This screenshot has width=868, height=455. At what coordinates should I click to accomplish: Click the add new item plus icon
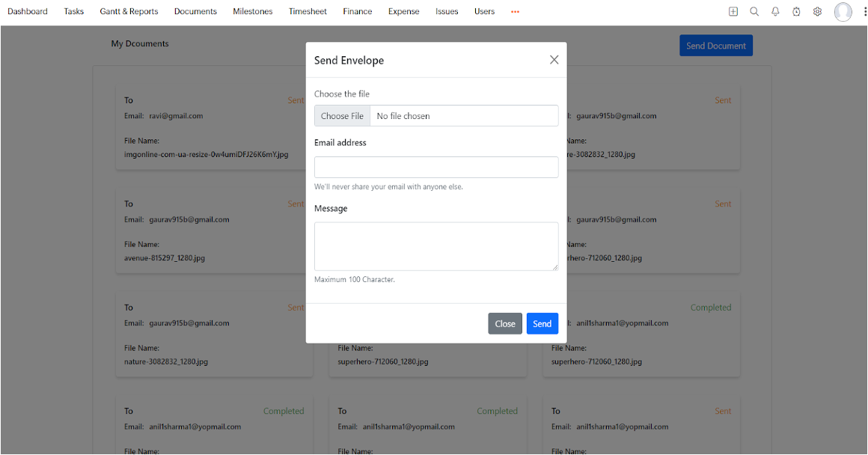tap(733, 11)
